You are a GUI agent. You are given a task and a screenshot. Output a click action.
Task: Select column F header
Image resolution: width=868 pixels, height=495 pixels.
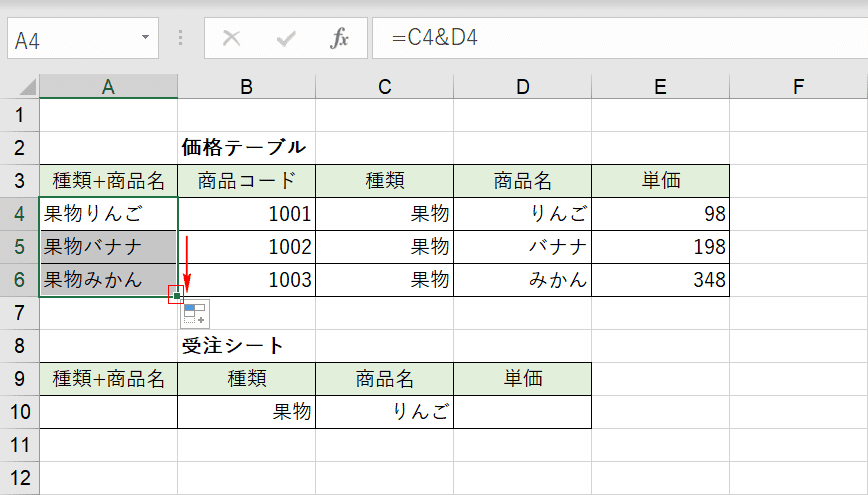pos(798,87)
